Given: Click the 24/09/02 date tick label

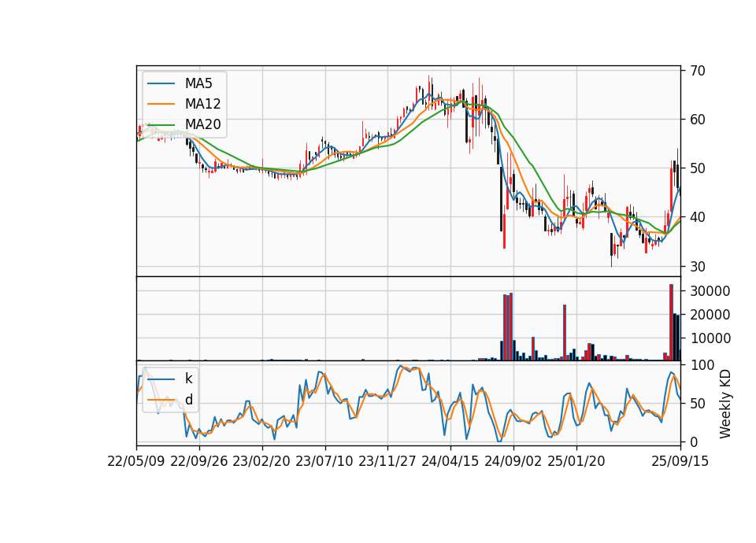Looking at the screenshot, I should [513, 461].
